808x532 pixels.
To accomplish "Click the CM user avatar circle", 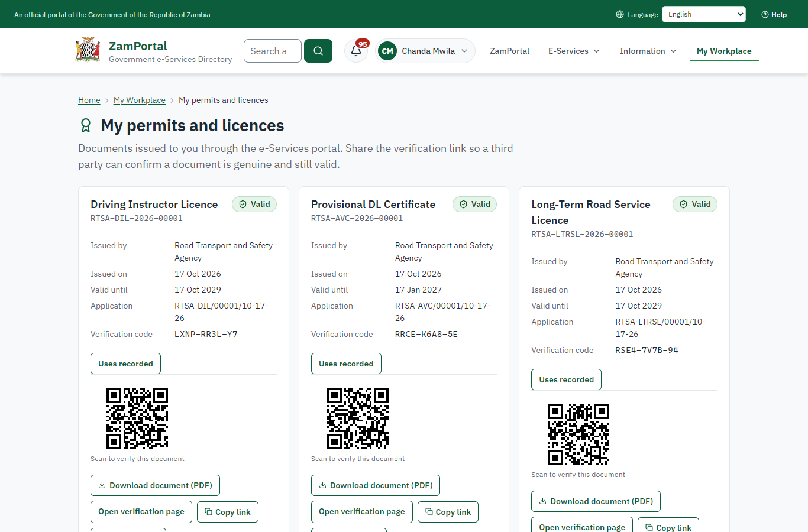I will [x=387, y=51].
